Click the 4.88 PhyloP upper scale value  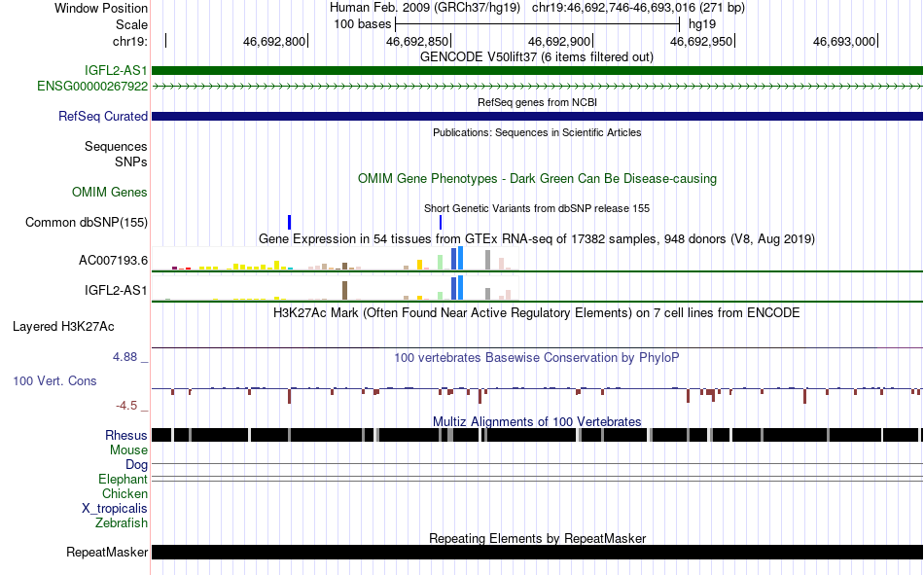point(124,357)
